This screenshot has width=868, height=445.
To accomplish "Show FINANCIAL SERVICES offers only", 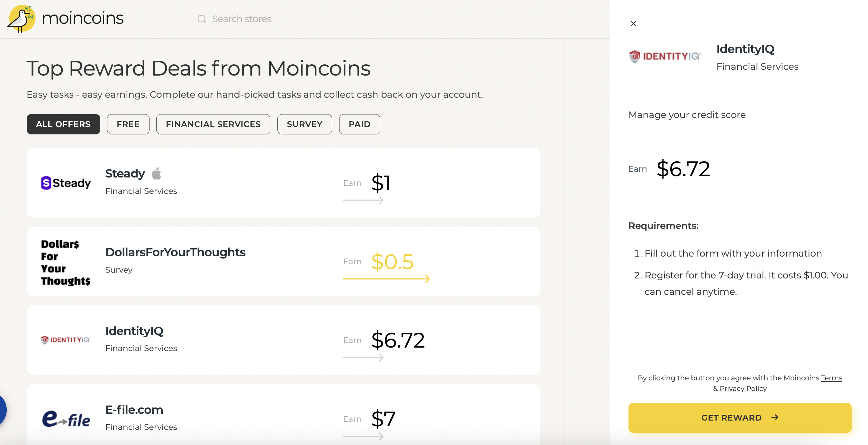I will pyautogui.click(x=213, y=124).
